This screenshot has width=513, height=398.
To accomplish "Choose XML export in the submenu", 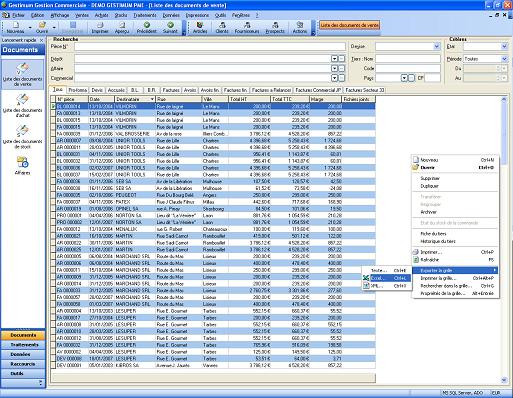I will pos(387,286).
